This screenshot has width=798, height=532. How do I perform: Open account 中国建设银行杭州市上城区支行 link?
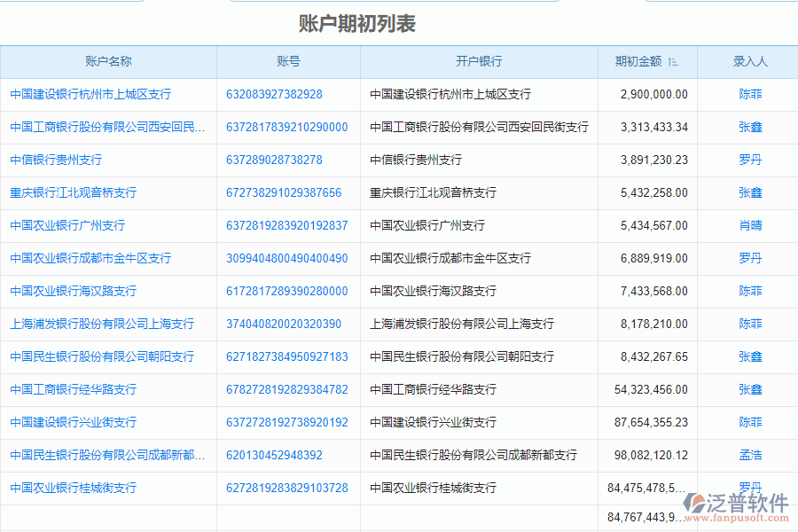(x=90, y=94)
